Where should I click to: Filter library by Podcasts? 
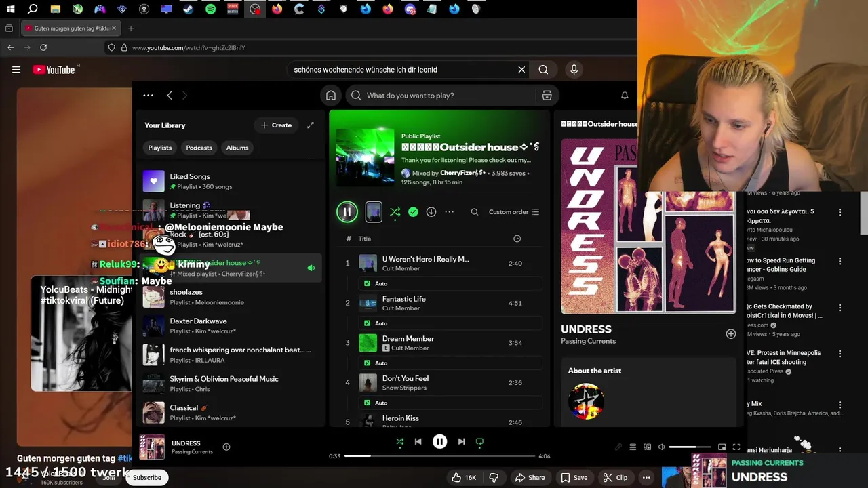click(x=199, y=148)
